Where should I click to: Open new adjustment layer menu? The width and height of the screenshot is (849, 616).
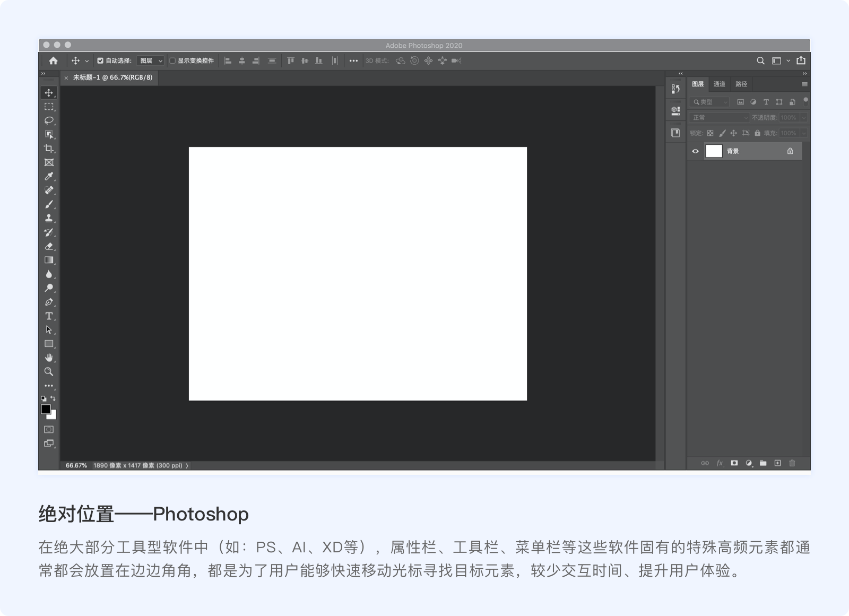(x=749, y=463)
